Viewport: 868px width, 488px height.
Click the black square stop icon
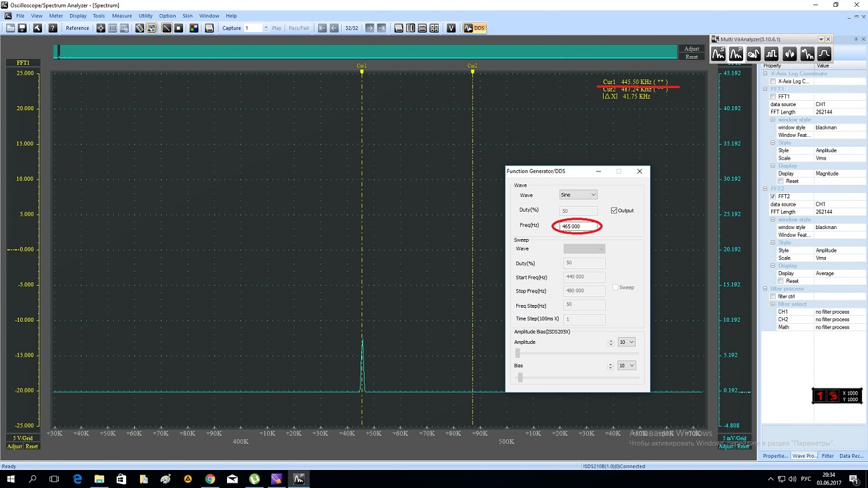(179, 28)
